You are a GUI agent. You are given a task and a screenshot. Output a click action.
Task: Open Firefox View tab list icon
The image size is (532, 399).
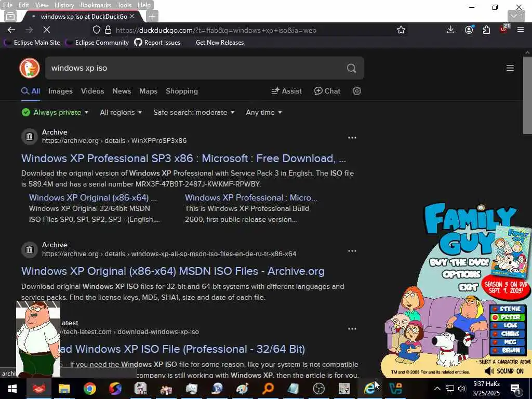(x=10, y=16)
